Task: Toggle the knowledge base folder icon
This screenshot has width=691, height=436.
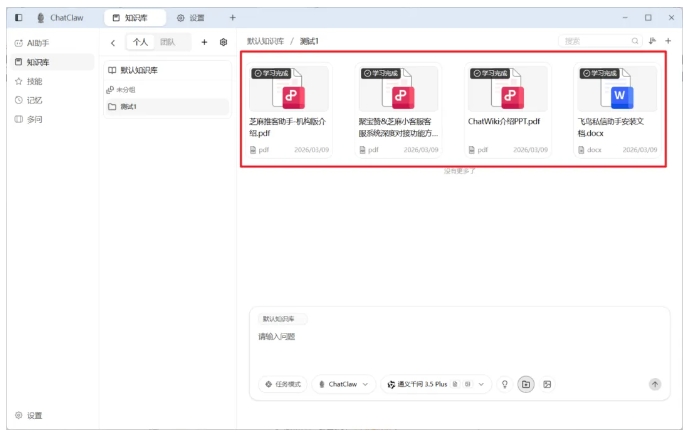Action: [526, 384]
